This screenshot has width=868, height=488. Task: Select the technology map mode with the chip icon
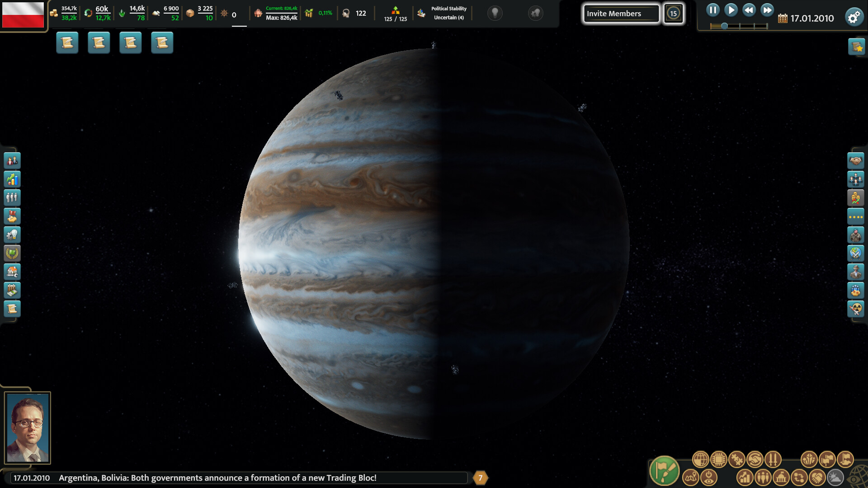click(718, 459)
